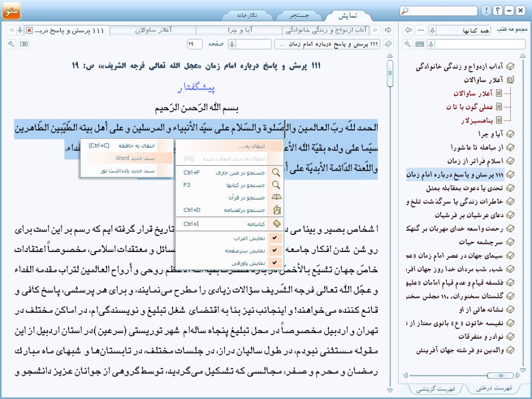532x399 pixels.
Task: Choose سند جدید یادداشت نور from submenu
Action: [126, 171]
